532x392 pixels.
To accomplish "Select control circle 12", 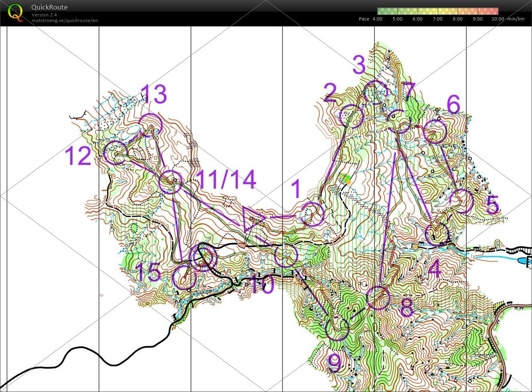I will coord(116,153).
